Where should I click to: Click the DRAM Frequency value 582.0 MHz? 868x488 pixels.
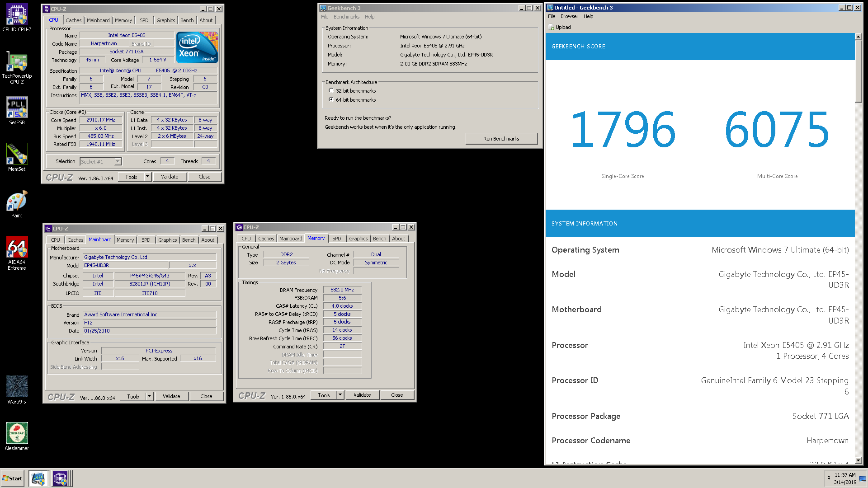point(342,290)
